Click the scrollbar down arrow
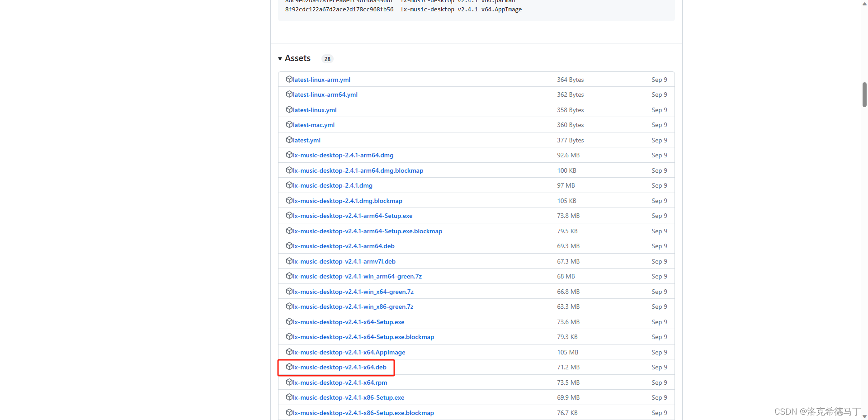The height and width of the screenshot is (420, 868). (x=864, y=416)
